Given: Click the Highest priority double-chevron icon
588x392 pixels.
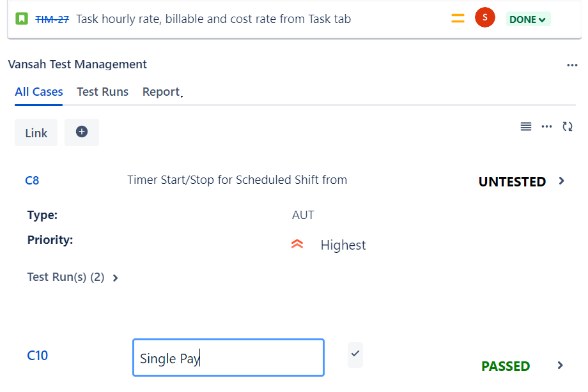Looking at the screenshot, I should (x=297, y=245).
